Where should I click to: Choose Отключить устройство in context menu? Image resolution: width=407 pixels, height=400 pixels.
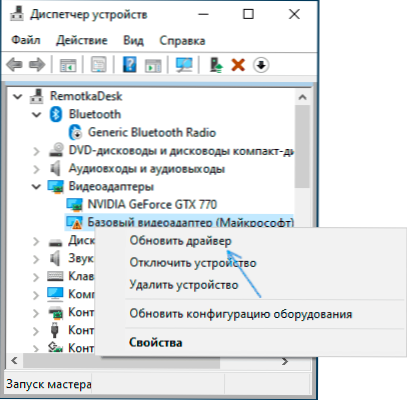click(x=193, y=263)
